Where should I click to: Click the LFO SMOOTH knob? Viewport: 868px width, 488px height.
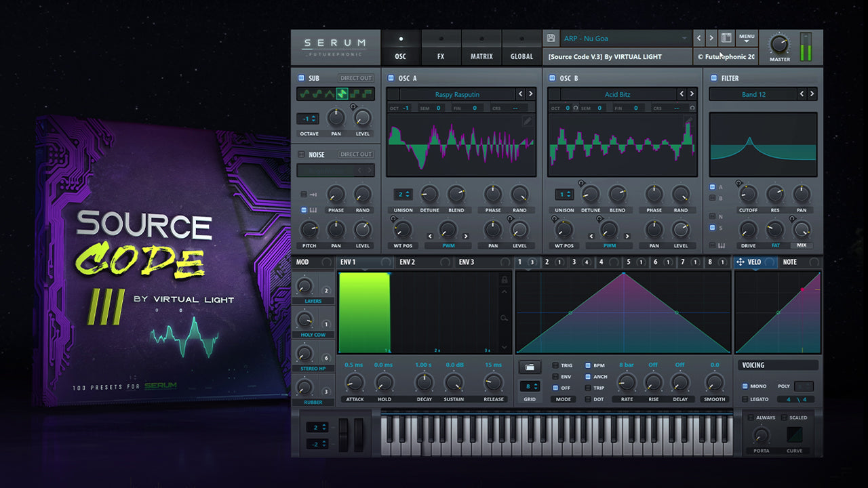[x=715, y=383]
